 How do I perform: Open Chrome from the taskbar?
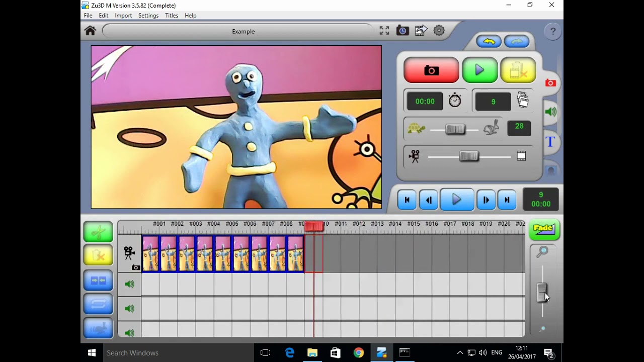(358, 353)
